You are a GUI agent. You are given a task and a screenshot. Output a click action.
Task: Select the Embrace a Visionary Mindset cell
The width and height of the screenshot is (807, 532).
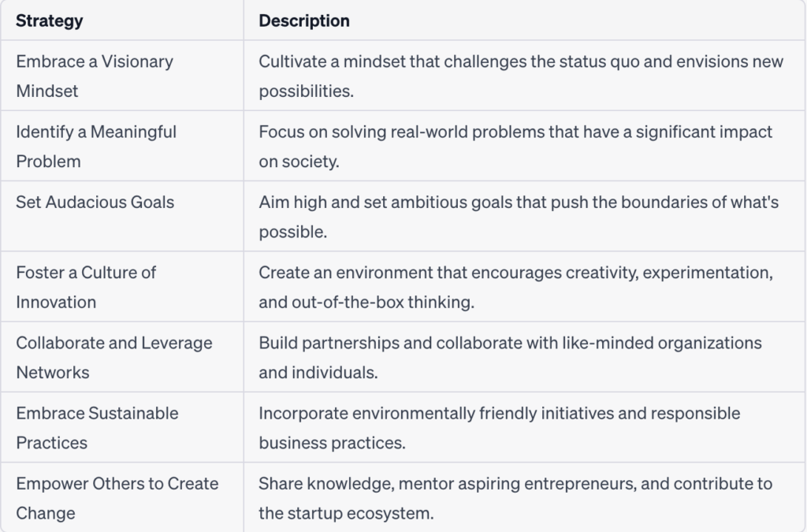[122, 76]
